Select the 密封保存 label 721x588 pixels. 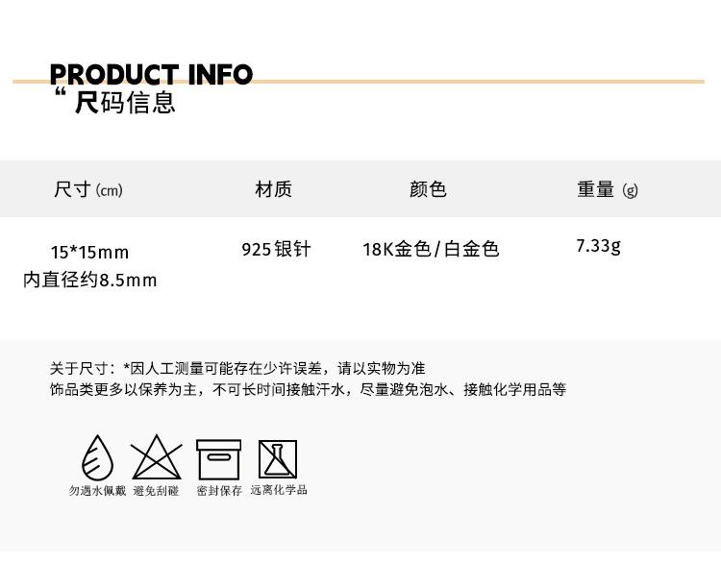pos(219,491)
